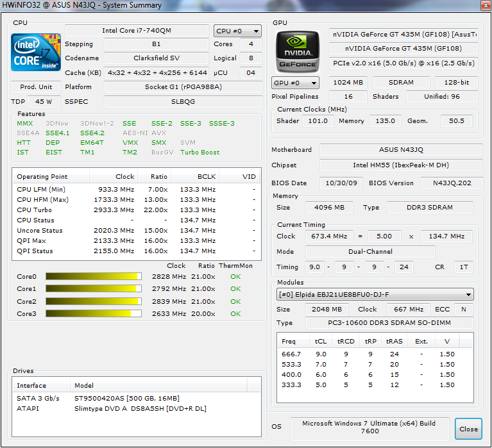Image resolution: width=492 pixels, height=448 pixels.
Task: Click the GeForce GT 435M [AsusTek] name field
Action: (x=403, y=35)
